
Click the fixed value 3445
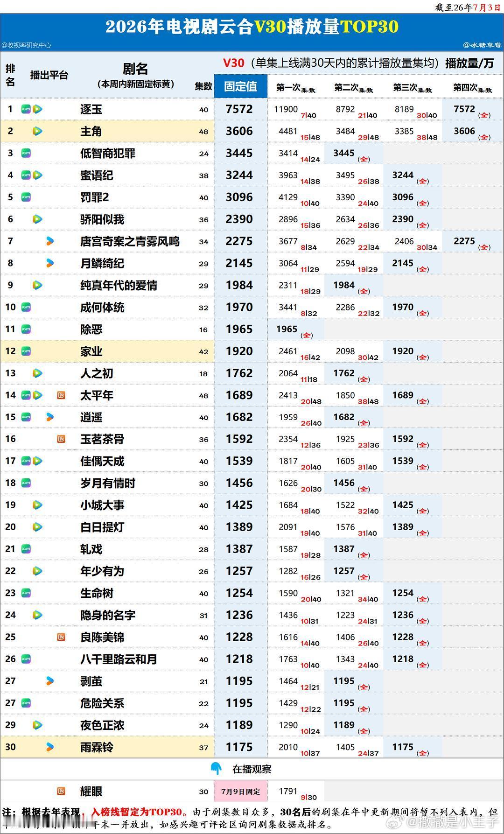(239, 153)
